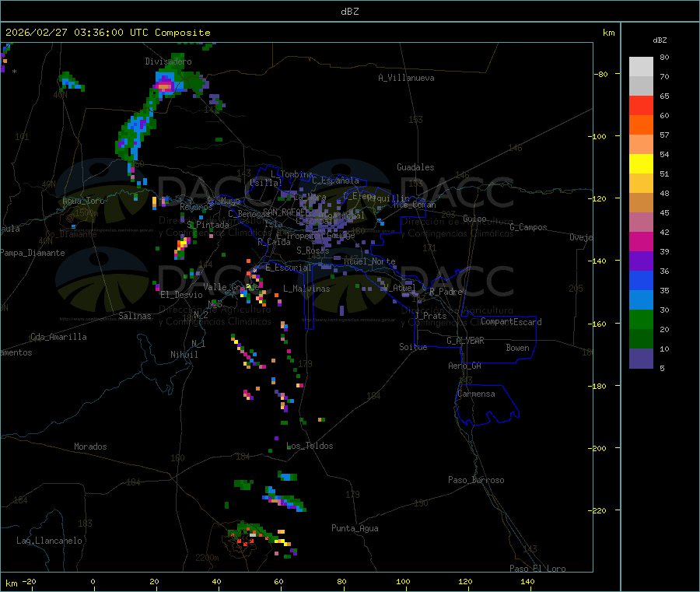Click the Lag.Llancanelo label
Screen dimensions: 700x592
(49, 541)
